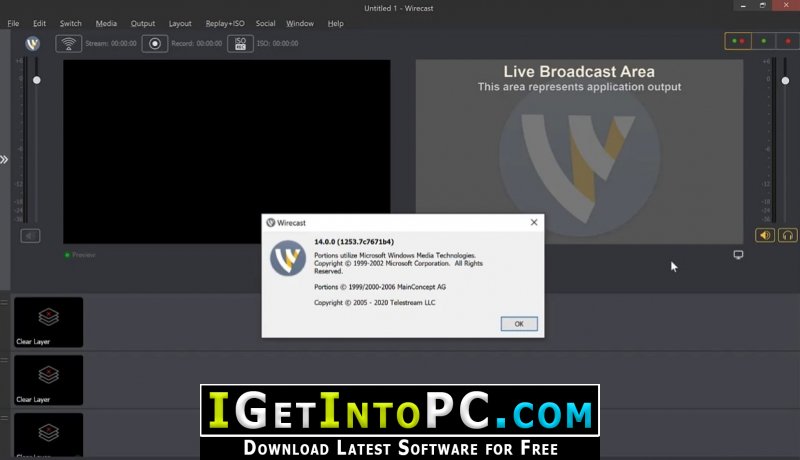800x460 pixels.
Task: Click the first layer's drag handle lines
Action: click(4, 302)
